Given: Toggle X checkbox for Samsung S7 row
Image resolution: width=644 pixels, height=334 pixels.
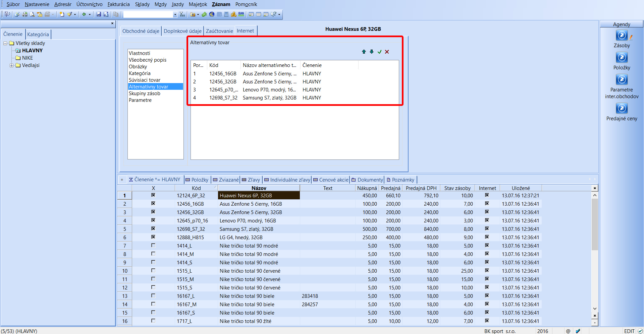Looking at the screenshot, I should pos(153,228).
